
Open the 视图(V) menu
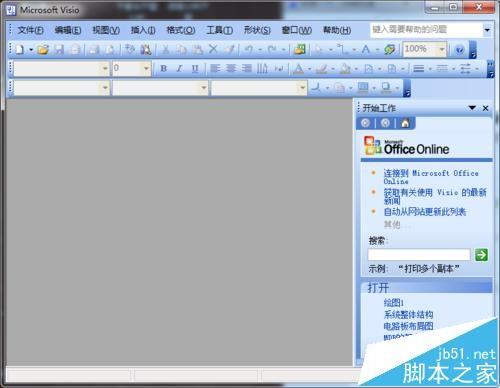106,30
